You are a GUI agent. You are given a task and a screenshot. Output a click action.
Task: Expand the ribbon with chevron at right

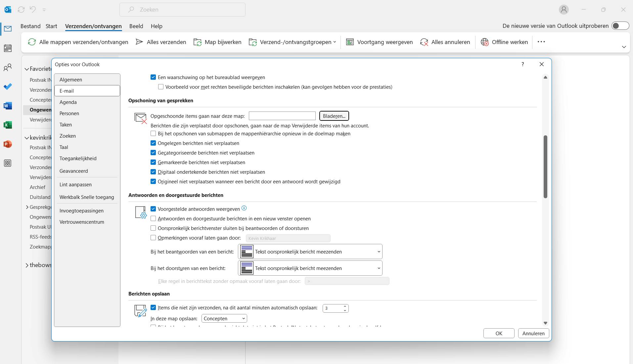[x=624, y=47]
